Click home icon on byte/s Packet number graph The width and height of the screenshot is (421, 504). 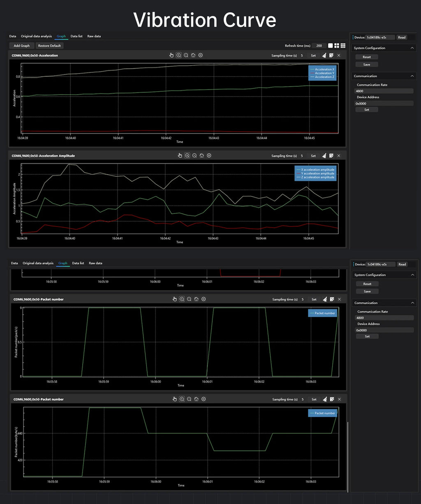click(196, 399)
